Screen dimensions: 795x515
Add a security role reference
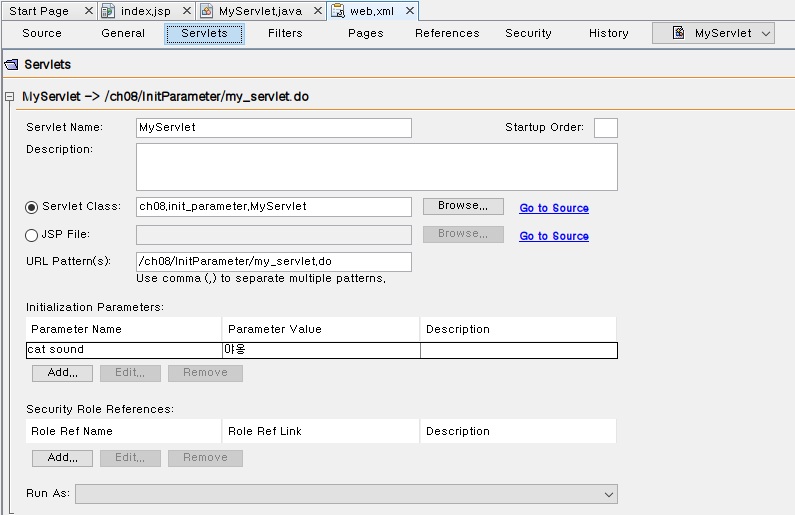pyautogui.click(x=62, y=458)
